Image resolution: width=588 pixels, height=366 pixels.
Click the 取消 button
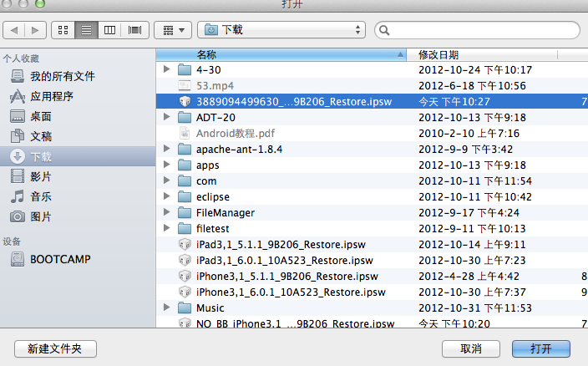pyautogui.click(x=471, y=348)
